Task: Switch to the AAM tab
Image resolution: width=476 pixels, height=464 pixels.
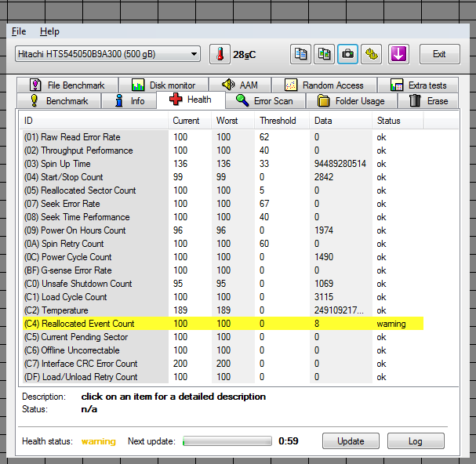Action: click(240, 85)
